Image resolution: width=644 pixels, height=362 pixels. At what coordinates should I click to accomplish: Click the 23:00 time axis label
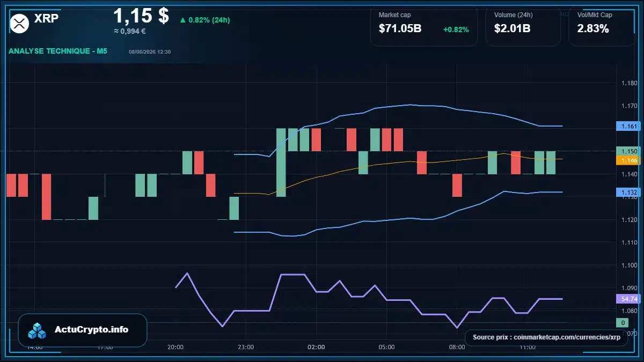[246, 347]
